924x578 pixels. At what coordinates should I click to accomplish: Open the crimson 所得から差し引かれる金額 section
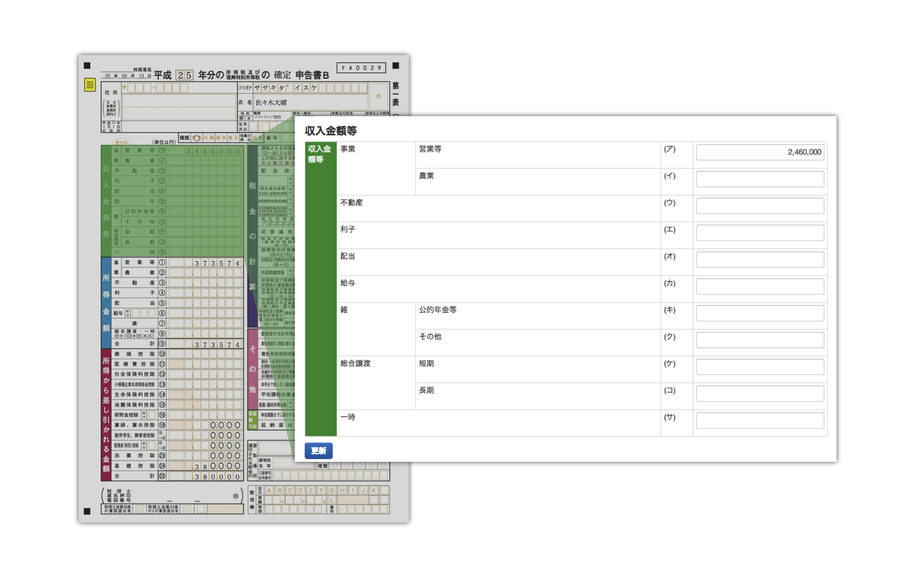[x=106, y=414]
